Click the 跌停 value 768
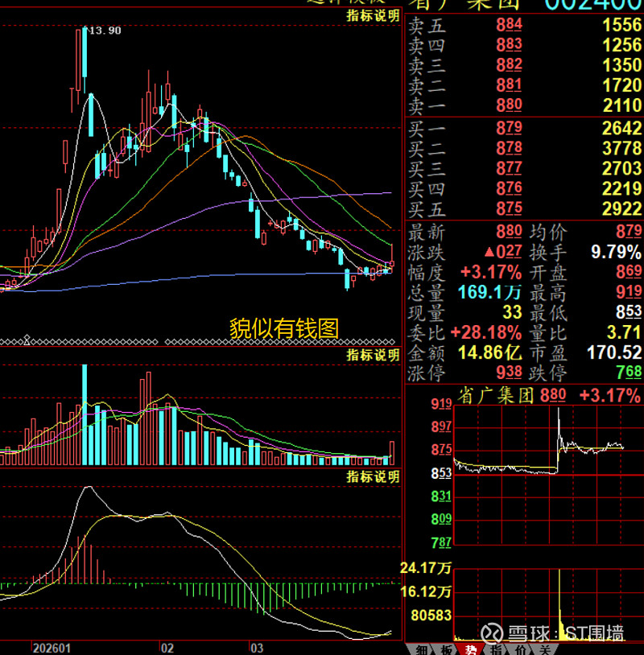 [629, 372]
